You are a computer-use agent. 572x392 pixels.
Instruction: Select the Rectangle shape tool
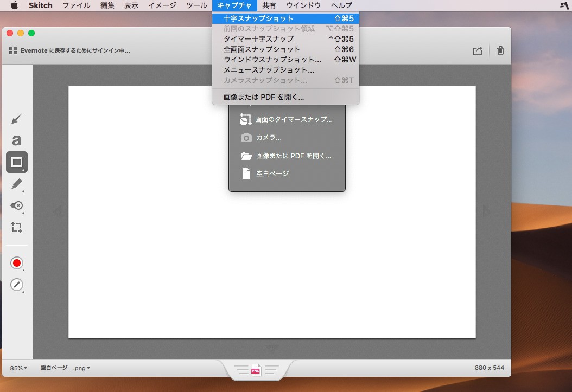pyautogui.click(x=17, y=162)
